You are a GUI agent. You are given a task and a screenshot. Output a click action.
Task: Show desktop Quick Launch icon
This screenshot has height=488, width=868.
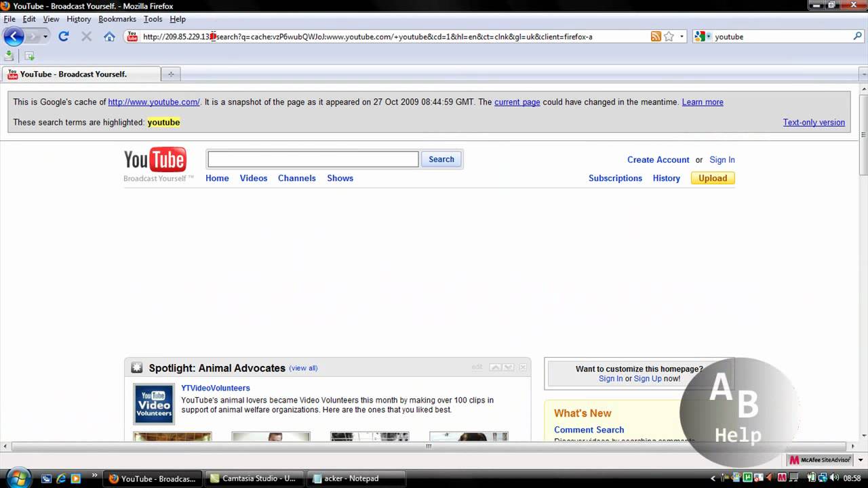tap(46, 479)
